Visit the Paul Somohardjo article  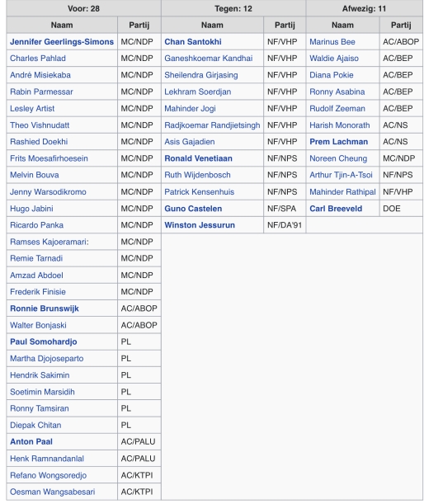point(44,341)
